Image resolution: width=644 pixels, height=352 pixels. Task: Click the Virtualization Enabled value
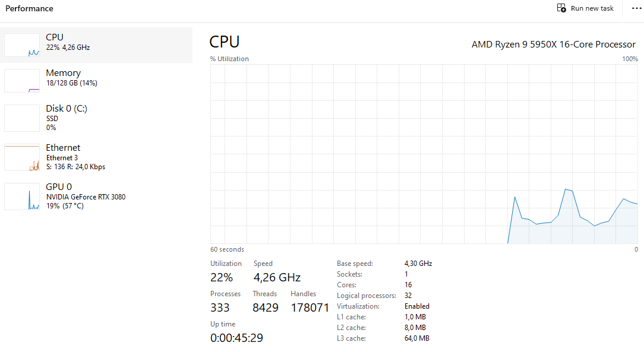tap(416, 306)
